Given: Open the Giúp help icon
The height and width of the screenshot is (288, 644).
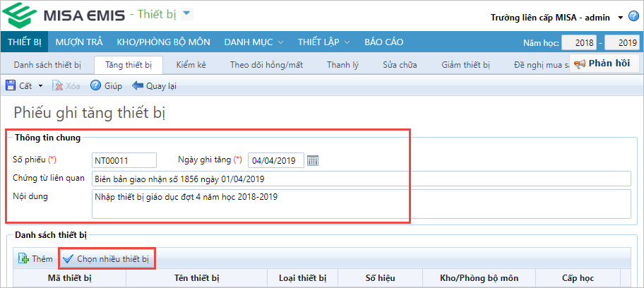Looking at the screenshot, I should tap(95, 85).
